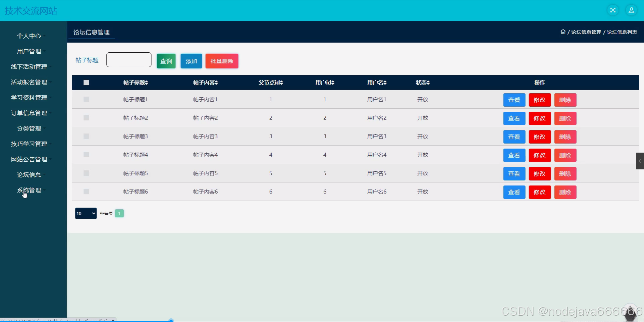Sort by 状态 column arrow
Image resolution: width=644 pixels, height=322 pixels.
[x=428, y=83]
